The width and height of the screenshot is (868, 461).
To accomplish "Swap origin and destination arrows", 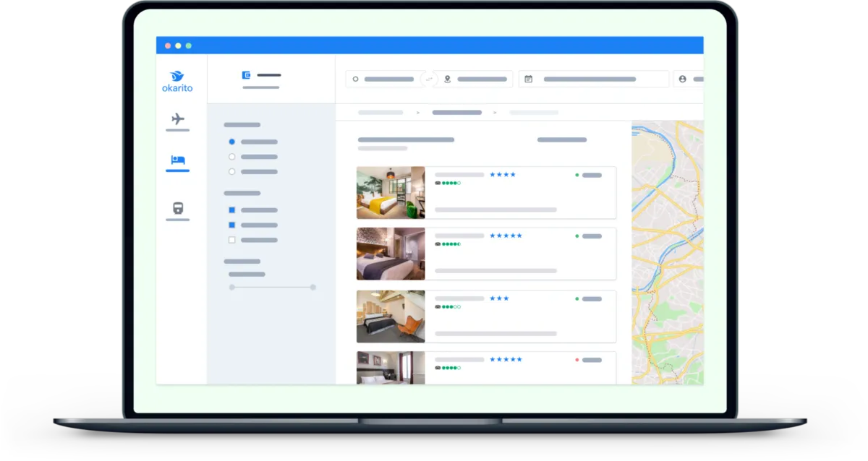I will coord(429,79).
